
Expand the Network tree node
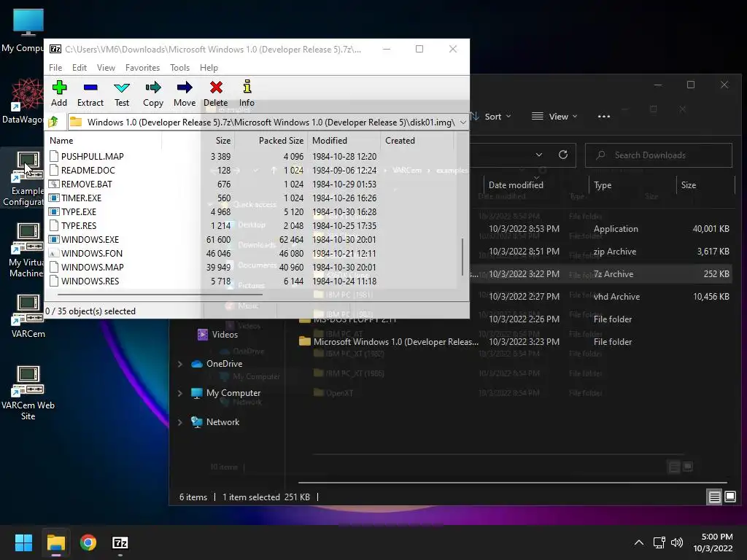pyautogui.click(x=180, y=422)
